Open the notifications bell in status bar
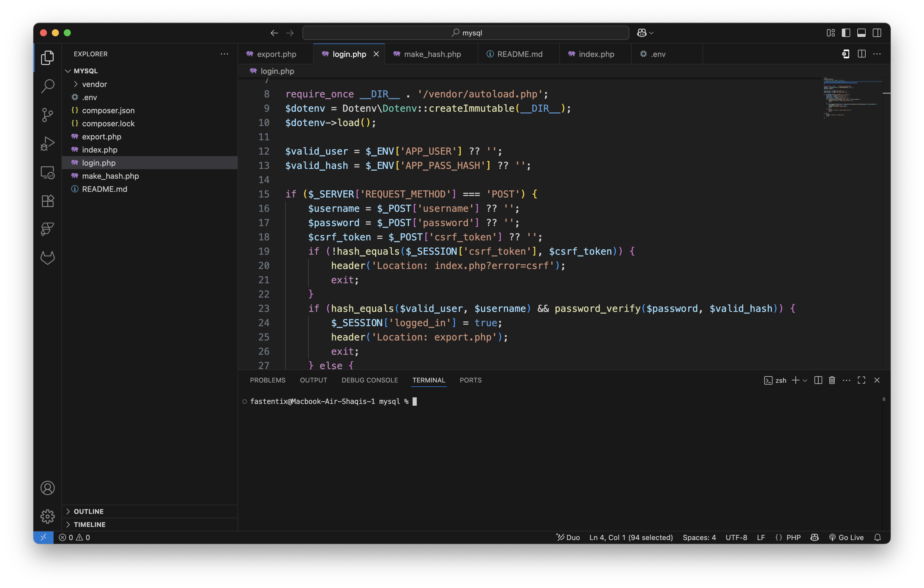This screenshot has width=924, height=588. click(x=877, y=537)
